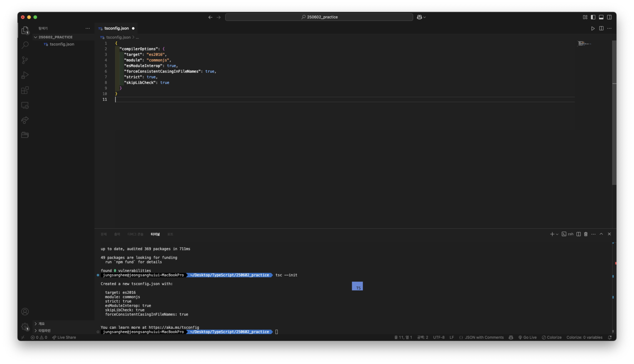
Task: Open the Copilot menu in title bar
Action: 421,17
